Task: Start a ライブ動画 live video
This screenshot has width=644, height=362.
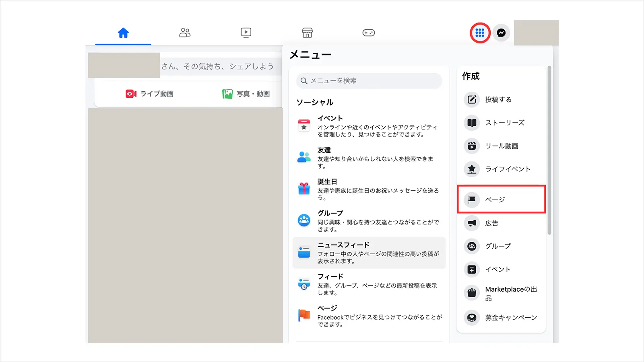Action: point(150,94)
